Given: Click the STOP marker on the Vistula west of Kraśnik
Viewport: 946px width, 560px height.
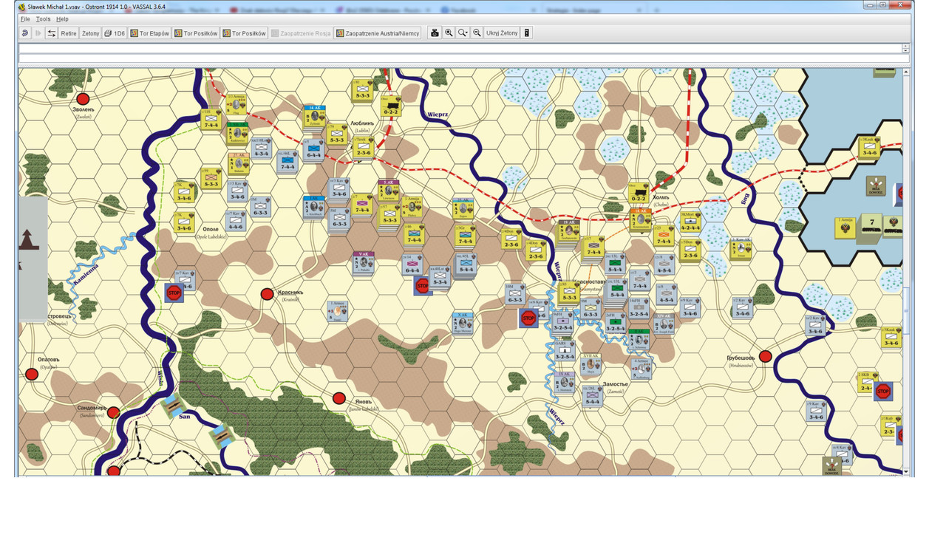Looking at the screenshot, I should (174, 292).
